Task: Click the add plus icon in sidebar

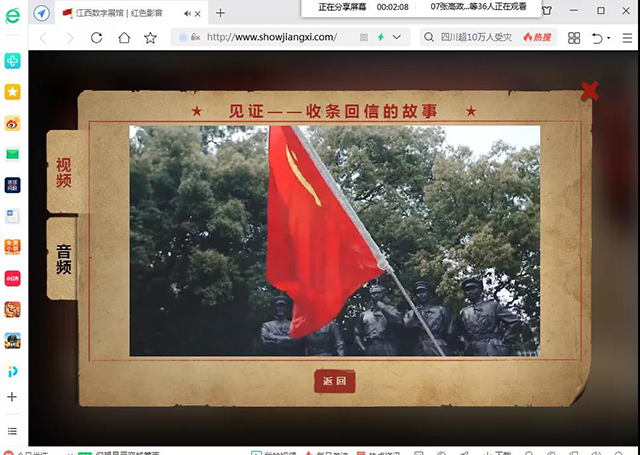Action: point(12,397)
